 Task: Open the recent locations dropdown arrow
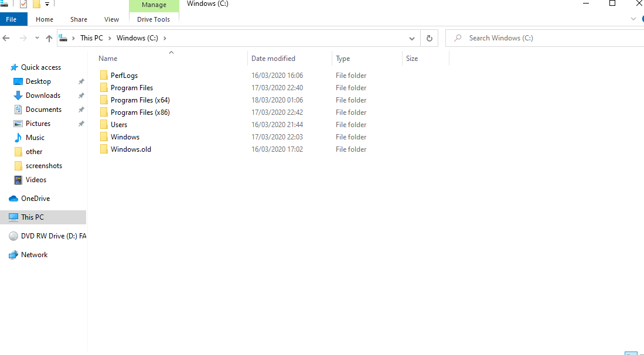click(37, 37)
